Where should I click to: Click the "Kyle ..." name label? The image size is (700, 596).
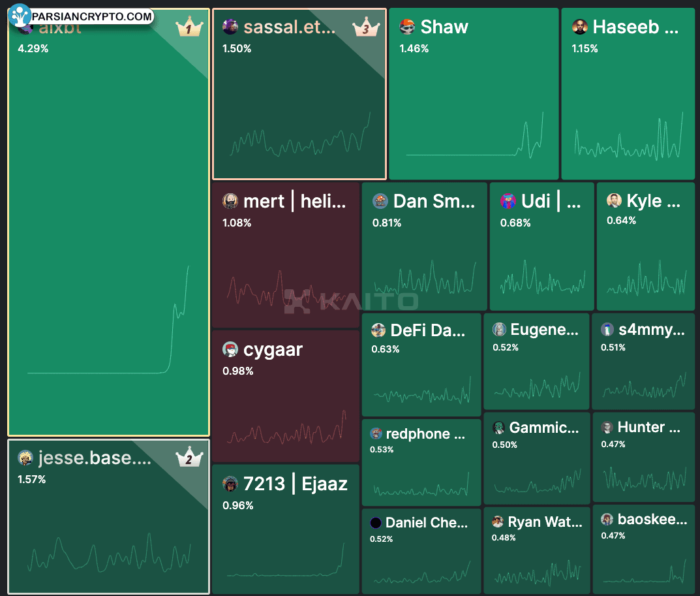pyautogui.click(x=653, y=201)
